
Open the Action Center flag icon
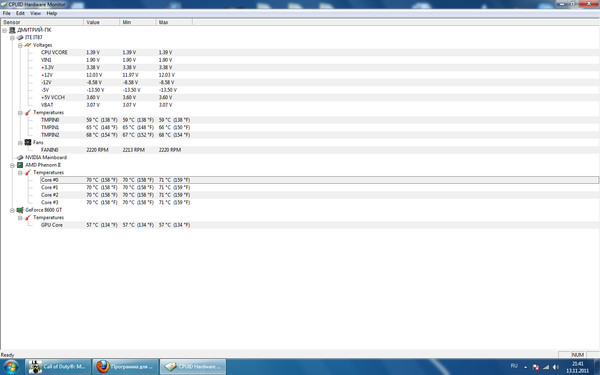pos(536,367)
